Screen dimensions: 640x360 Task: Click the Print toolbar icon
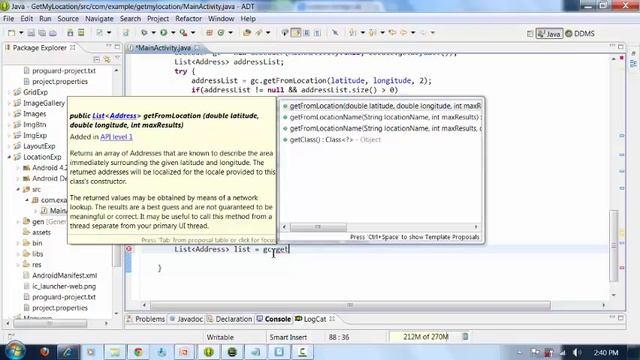click(x=53, y=33)
